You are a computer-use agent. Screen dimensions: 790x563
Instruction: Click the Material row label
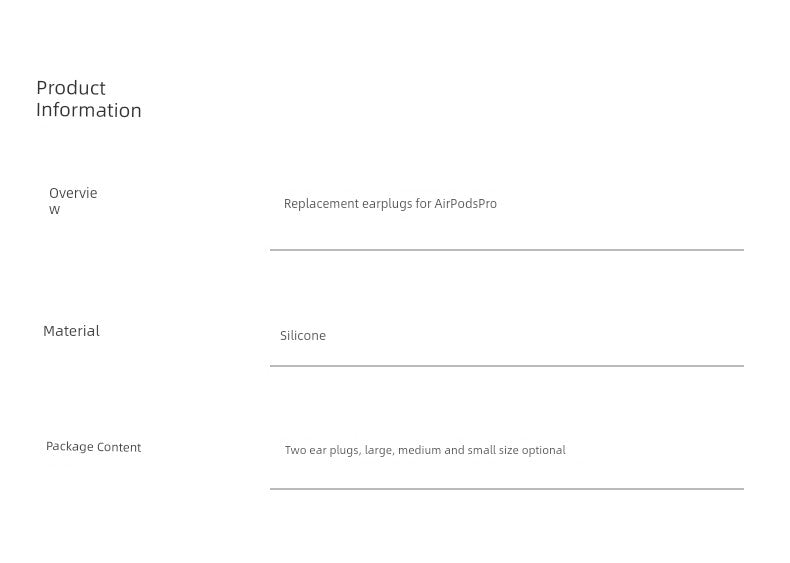tap(71, 331)
